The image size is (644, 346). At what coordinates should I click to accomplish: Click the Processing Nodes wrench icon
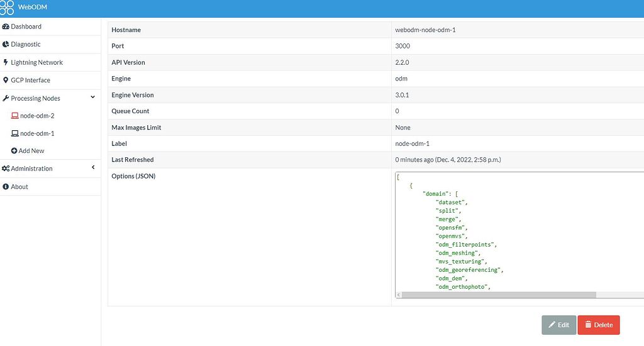(x=6, y=98)
